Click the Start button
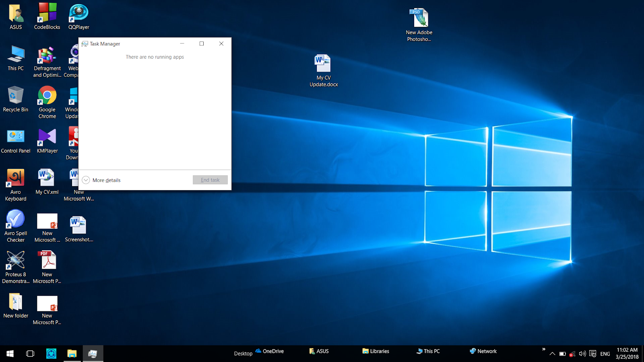The width and height of the screenshot is (644, 362). tap(9, 354)
